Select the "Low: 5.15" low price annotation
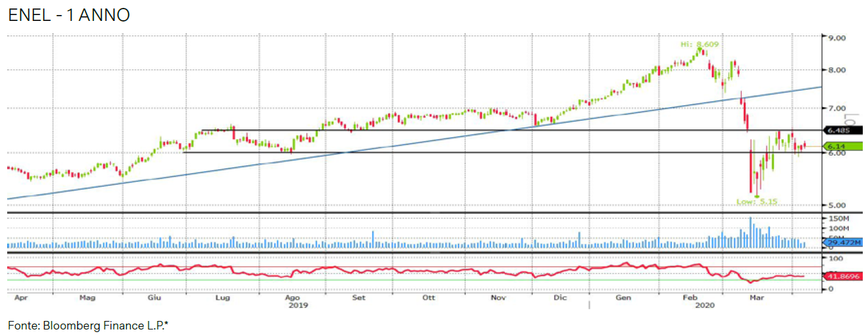The image size is (868, 336). [x=757, y=202]
